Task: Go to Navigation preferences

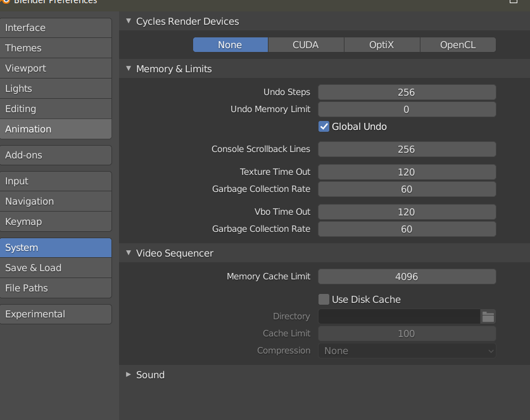Action: click(x=56, y=201)
